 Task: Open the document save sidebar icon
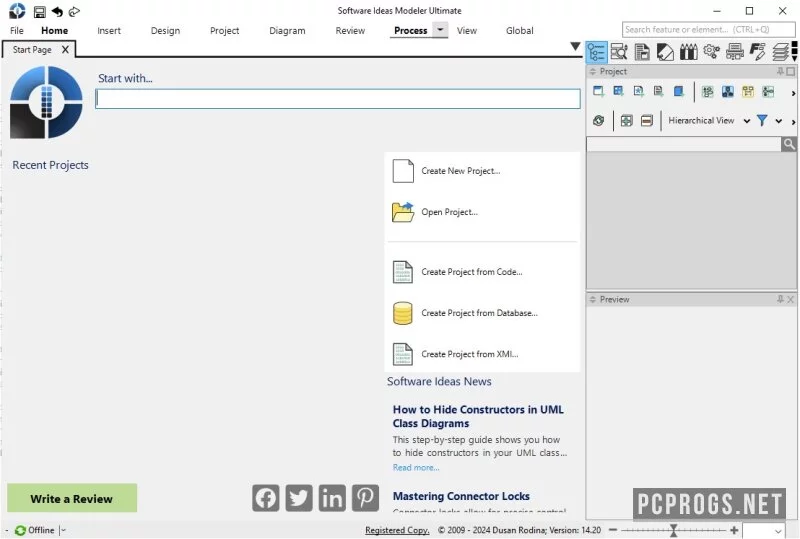pyautogui.click(x=642, y=52)
